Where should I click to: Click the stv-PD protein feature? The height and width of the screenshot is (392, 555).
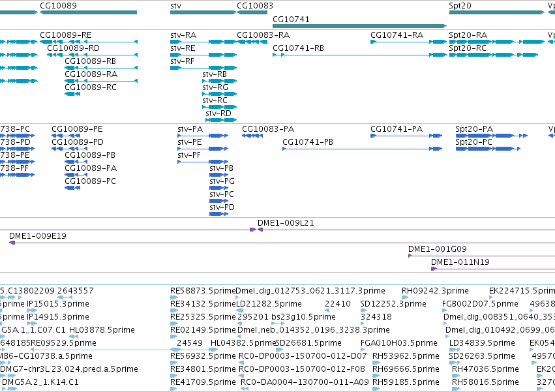218,214
